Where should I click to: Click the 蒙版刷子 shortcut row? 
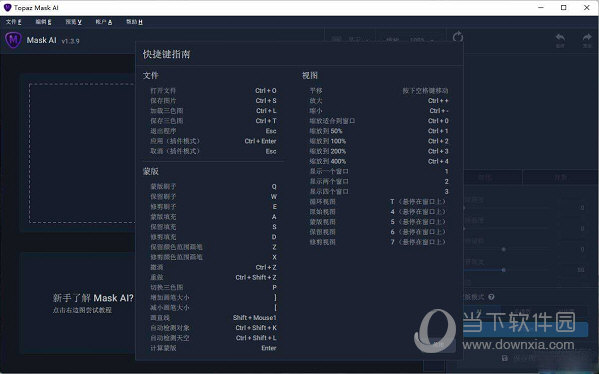(213, 186)
